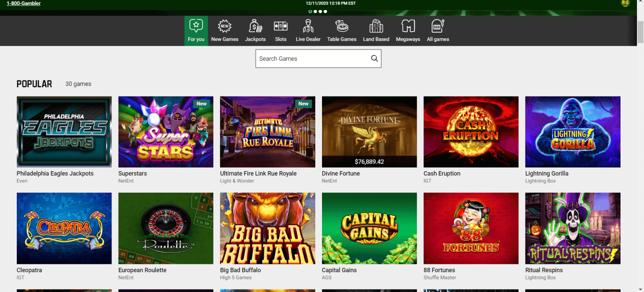Open the Table Games roulette icon

(x=342, y=26)
